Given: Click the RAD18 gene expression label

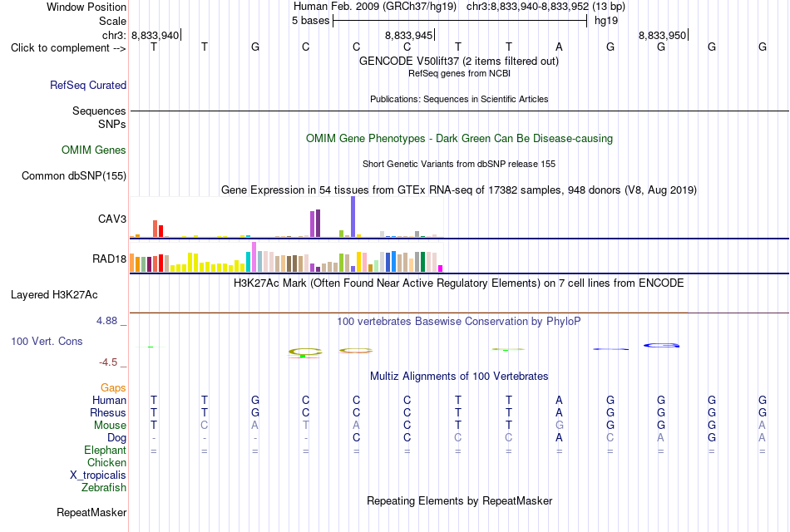Looking at the screenshot, I should 109,259.
